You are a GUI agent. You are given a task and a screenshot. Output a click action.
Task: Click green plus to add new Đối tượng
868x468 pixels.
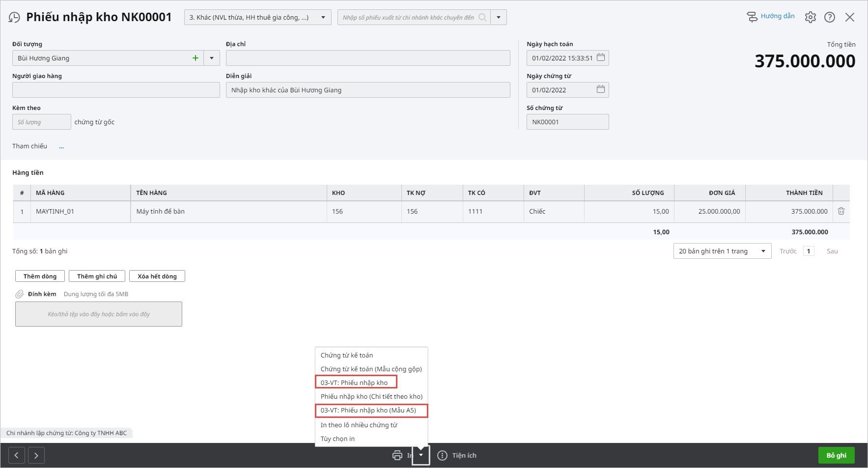196,58
